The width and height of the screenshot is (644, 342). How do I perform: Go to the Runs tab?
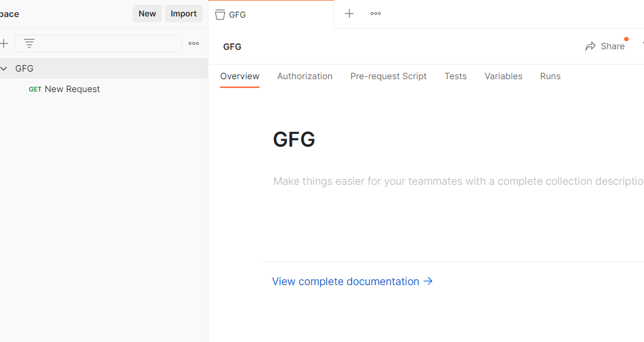tap(550, 76)
